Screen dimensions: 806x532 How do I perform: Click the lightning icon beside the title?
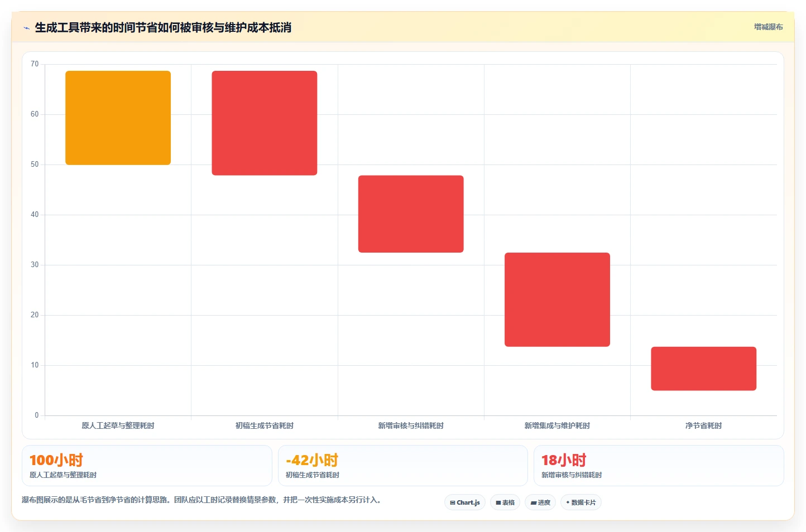pyautogui.click(x=26, y=28)
